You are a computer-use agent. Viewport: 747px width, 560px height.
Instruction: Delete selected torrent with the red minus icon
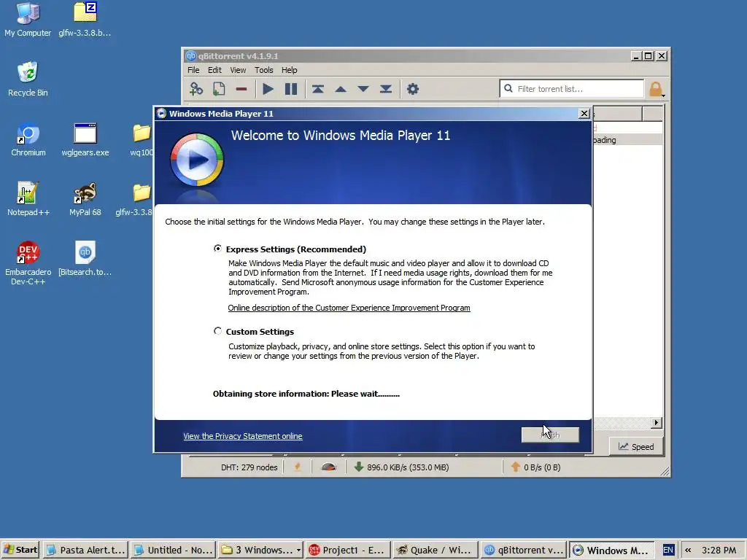click(x=241, y=89)
